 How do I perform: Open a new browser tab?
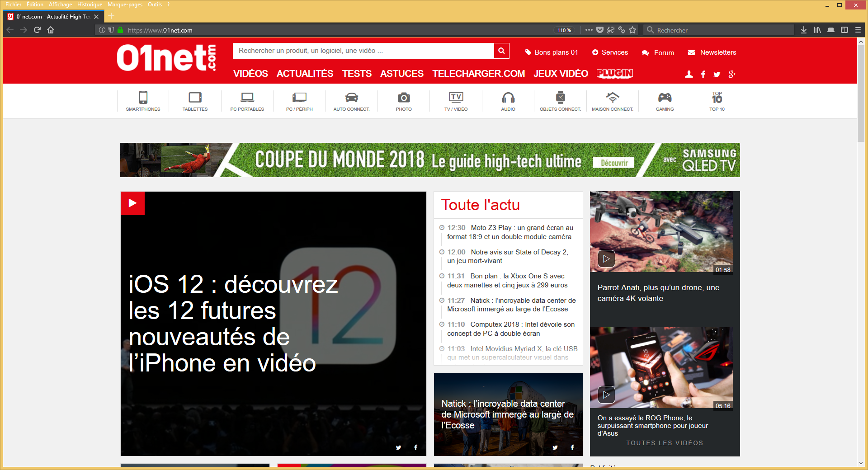pyautogui.click(x=111, y=16)
